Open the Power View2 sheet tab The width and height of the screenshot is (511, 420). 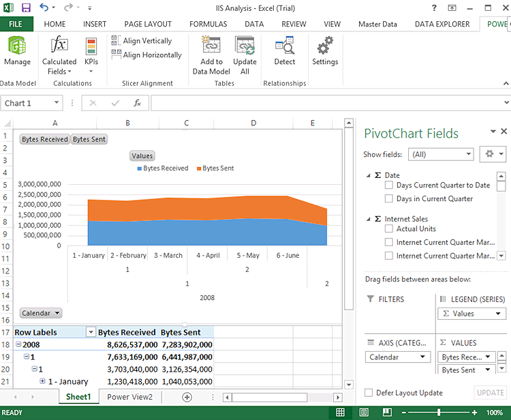[x=129, y=397]
